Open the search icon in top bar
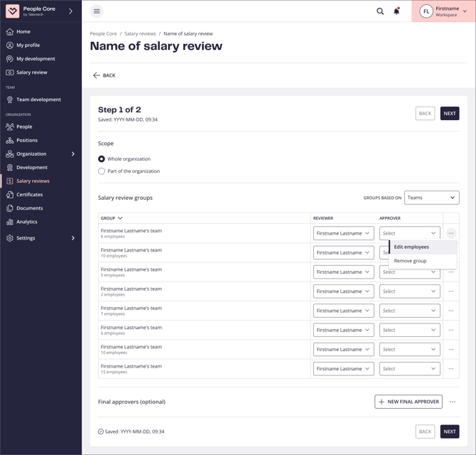Screen dimensions: 476x455 (x=380, y=11)
